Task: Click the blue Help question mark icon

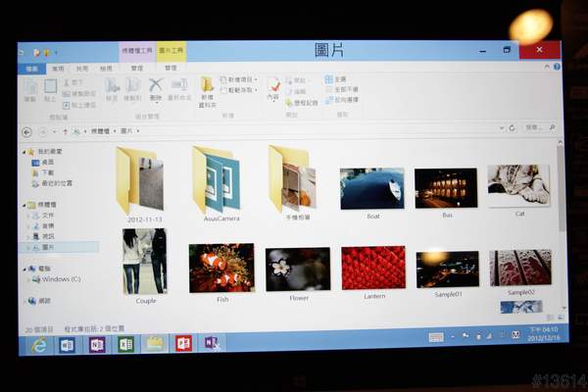Action: pos(557,67)
